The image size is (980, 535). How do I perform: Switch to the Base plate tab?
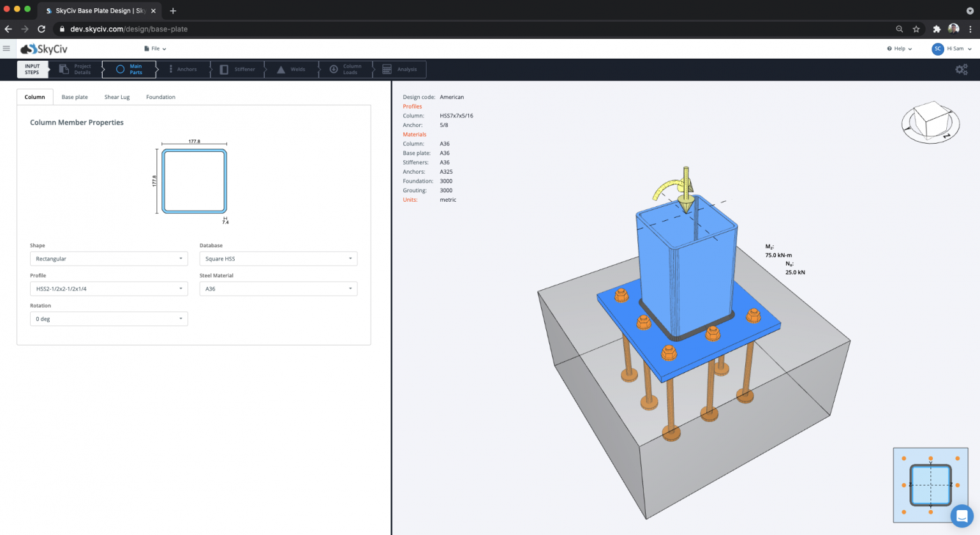coord(75,97)
